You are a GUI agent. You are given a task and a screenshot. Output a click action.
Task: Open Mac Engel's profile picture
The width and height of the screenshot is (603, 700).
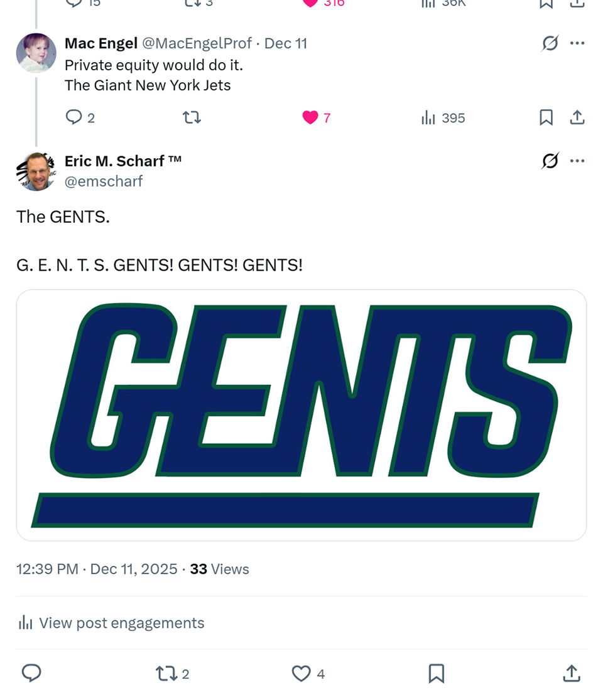point(36,53)
